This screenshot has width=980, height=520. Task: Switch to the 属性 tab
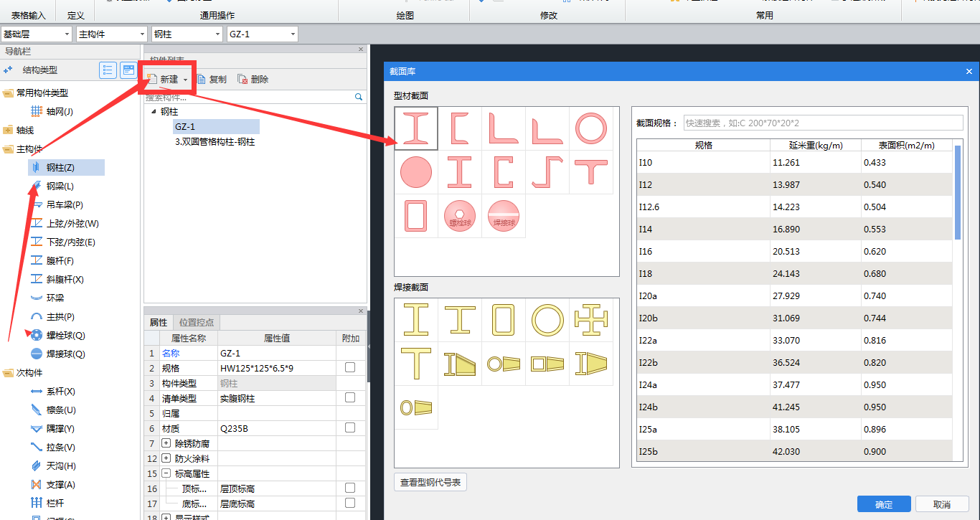[x=159, y=323]
